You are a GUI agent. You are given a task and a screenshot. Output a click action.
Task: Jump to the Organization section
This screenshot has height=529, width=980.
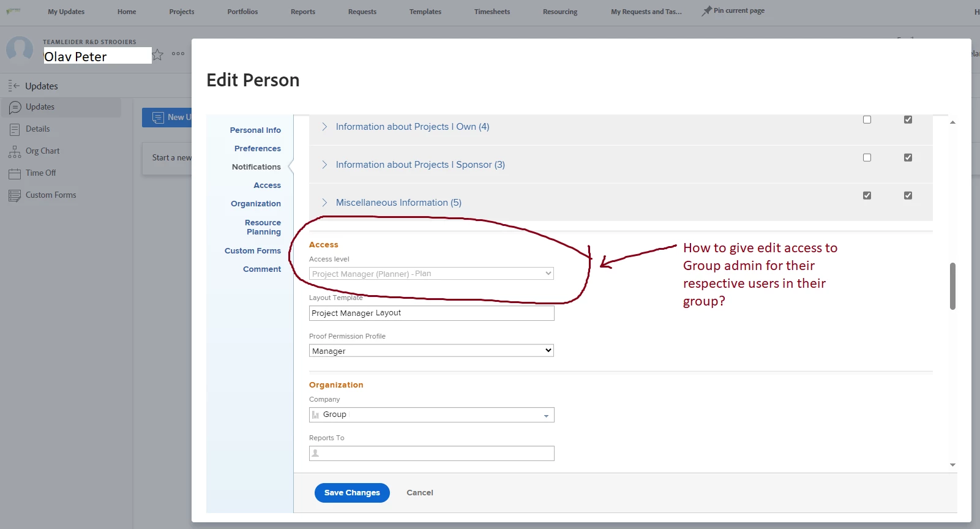256,204
